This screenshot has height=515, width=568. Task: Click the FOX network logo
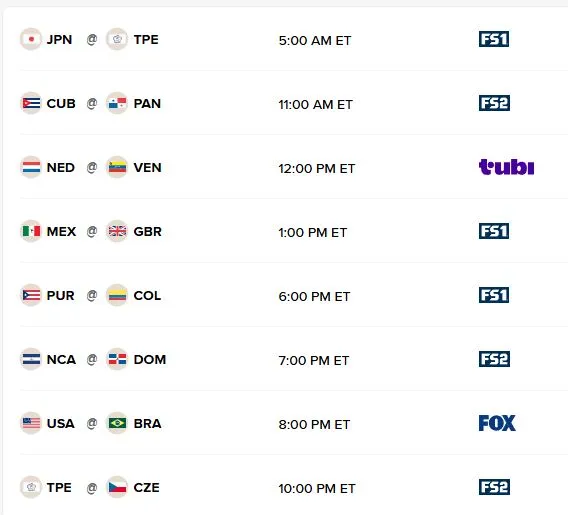[497, 423]
